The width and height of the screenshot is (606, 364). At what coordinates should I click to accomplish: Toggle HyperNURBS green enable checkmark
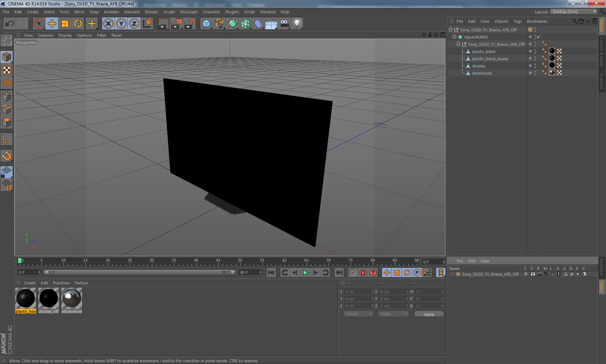point(539,37)
